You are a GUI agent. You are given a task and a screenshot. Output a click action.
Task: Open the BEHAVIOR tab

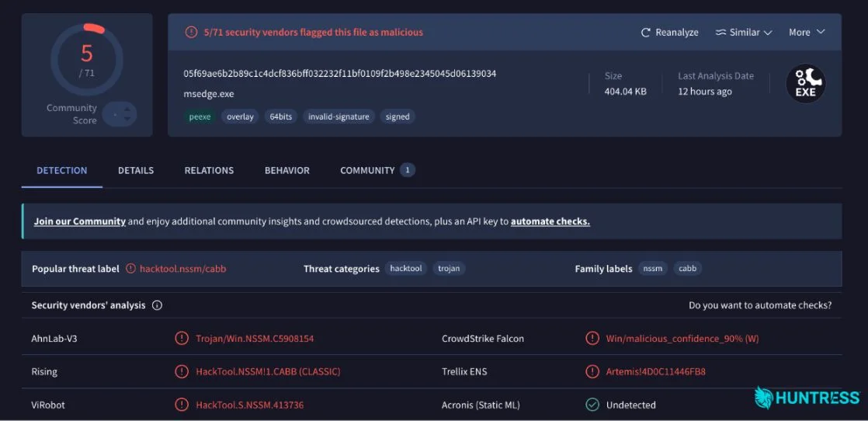click(x=286, y=171)
